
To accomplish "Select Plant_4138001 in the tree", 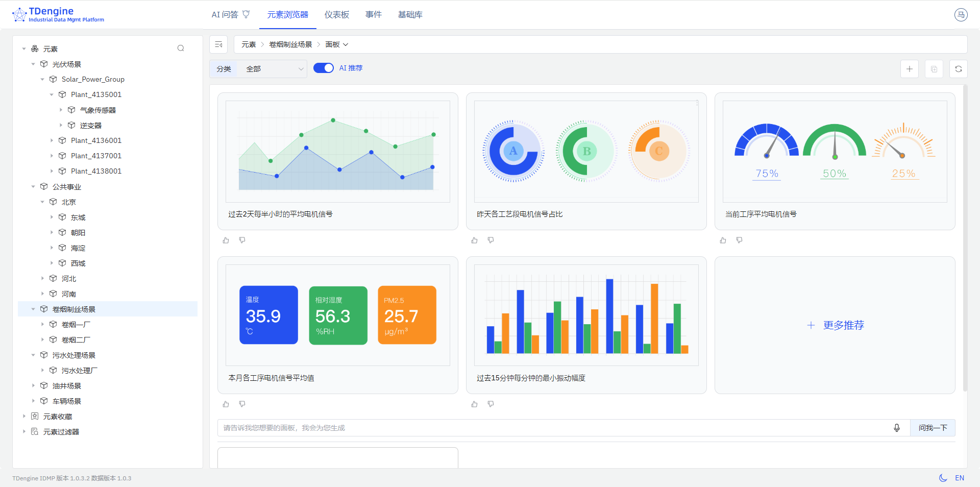I will pyautogui.click(x=96, y=171).
